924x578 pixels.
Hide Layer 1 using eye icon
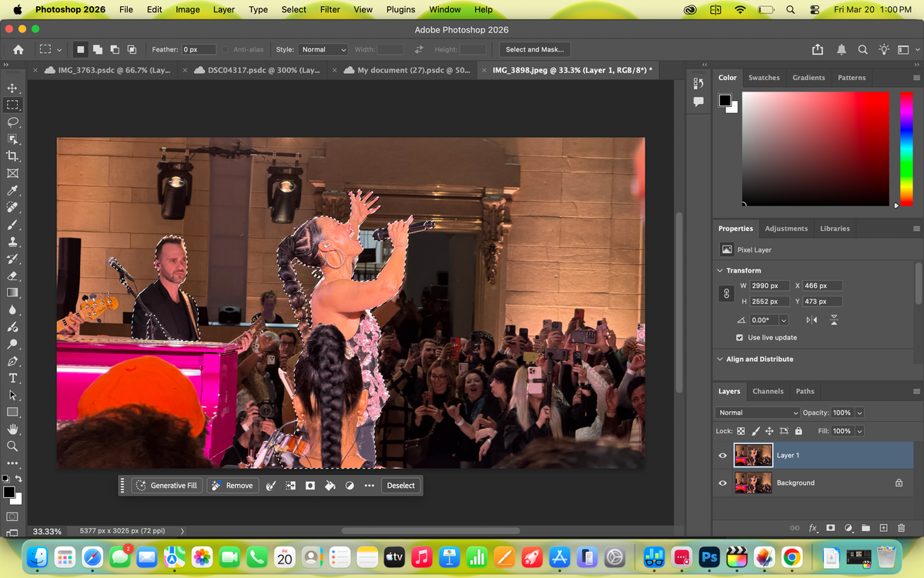click(722, 456)
